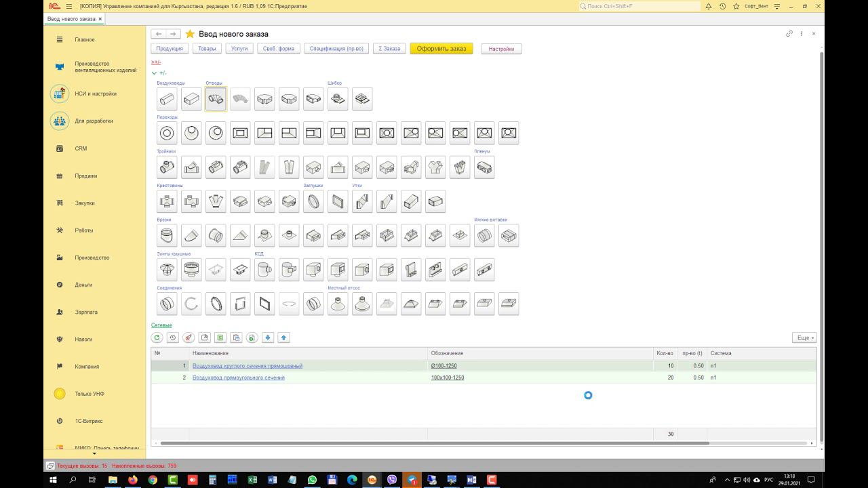Open the Еще dropdown
Image resolution: width=868 pixels, height=488 pixels.
[x=804, y=338]
